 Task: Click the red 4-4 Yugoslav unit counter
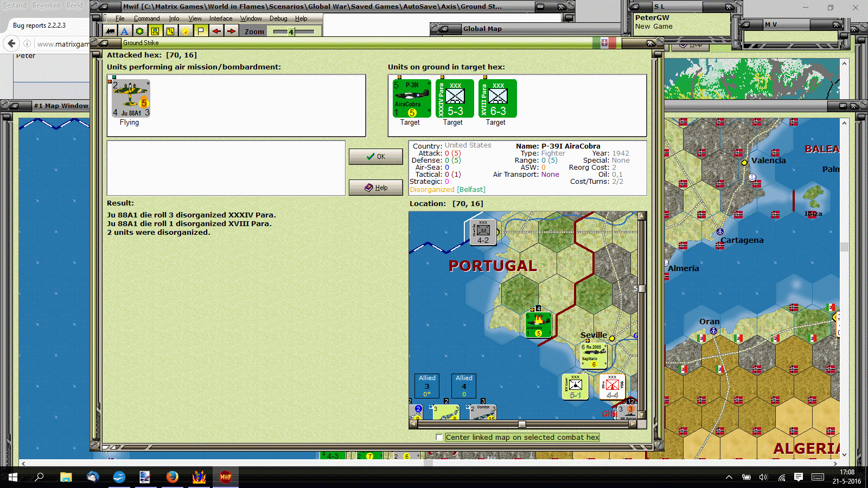click(x=612, y=387)
